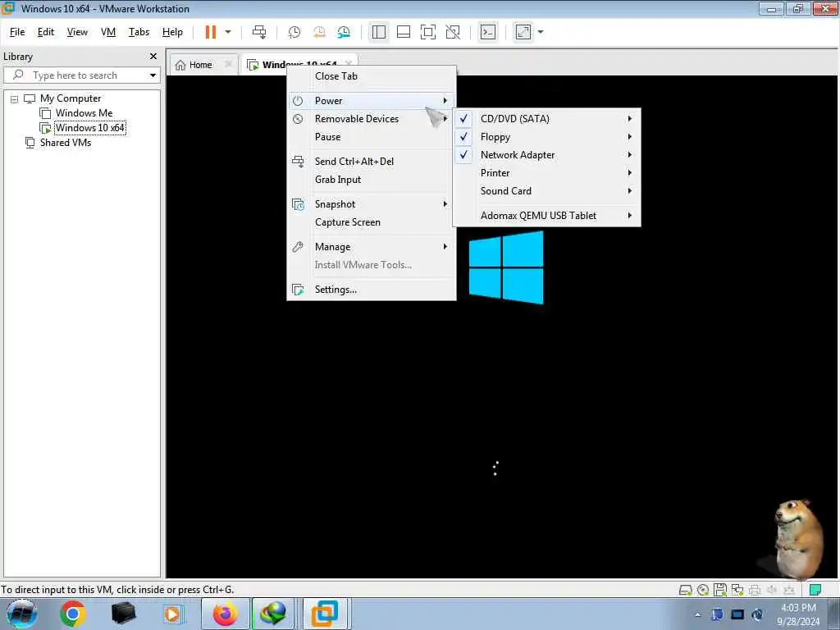Click the green message log status icon
This screenshot has width=840, height=630.
[x=815, y=590]
